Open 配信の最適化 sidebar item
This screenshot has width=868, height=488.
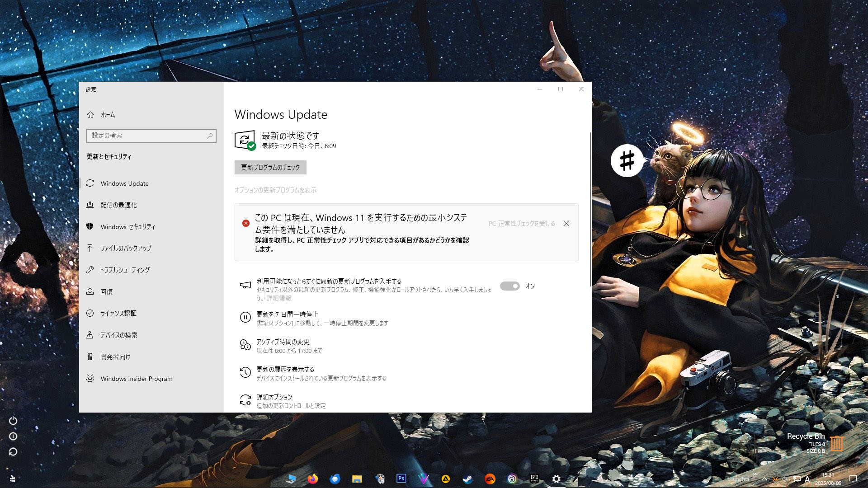point(151,205)
